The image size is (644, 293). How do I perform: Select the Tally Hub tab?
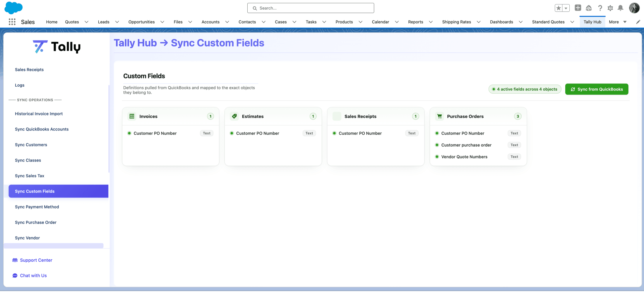[x=592, y=22]
